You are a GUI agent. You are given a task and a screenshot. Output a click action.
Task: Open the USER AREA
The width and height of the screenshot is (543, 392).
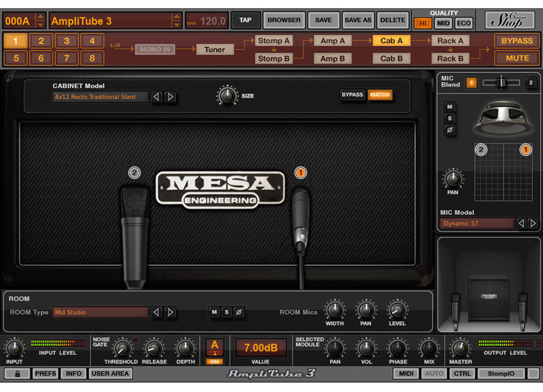(110, 374)
